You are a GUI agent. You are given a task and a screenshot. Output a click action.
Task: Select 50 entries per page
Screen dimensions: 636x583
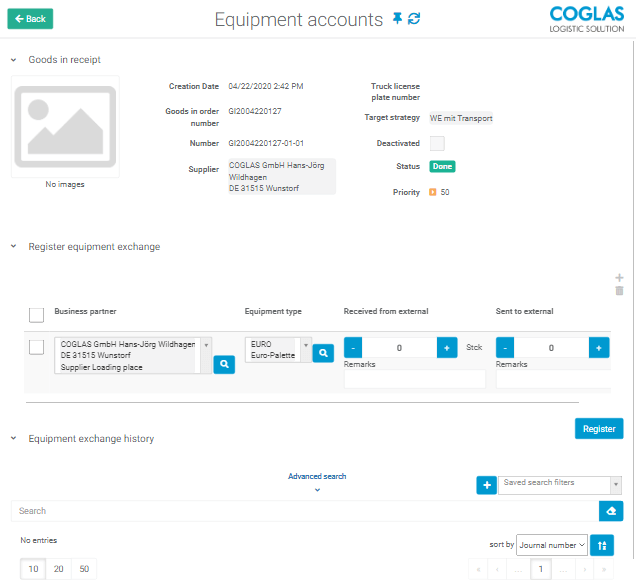pos(84,569)
